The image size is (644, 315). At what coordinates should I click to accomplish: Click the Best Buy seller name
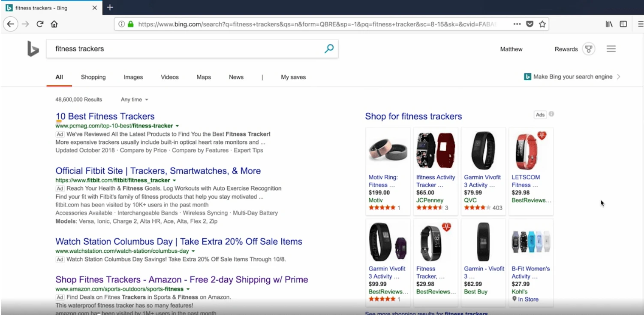pyautogui.click(x=476, y=292)
